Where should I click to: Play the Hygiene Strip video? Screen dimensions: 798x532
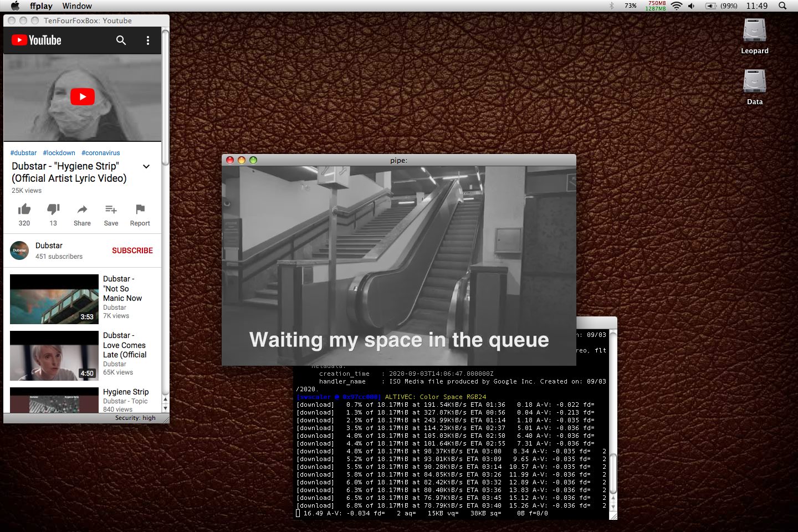pos(83,97)
